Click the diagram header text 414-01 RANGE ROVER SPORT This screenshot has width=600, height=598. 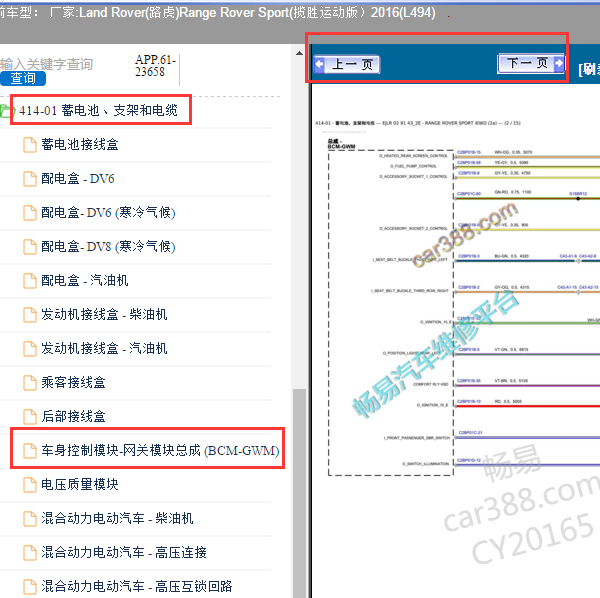click(417, 123)
